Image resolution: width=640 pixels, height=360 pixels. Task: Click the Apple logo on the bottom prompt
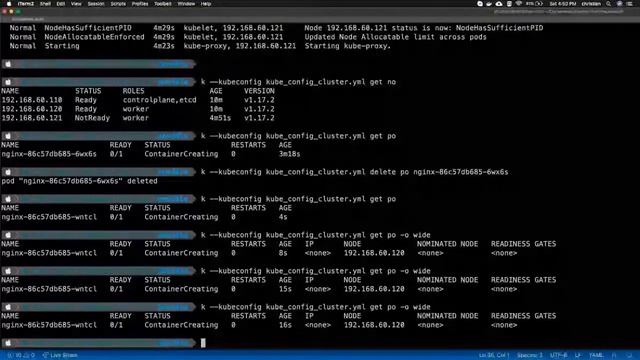tap(8, 343)
